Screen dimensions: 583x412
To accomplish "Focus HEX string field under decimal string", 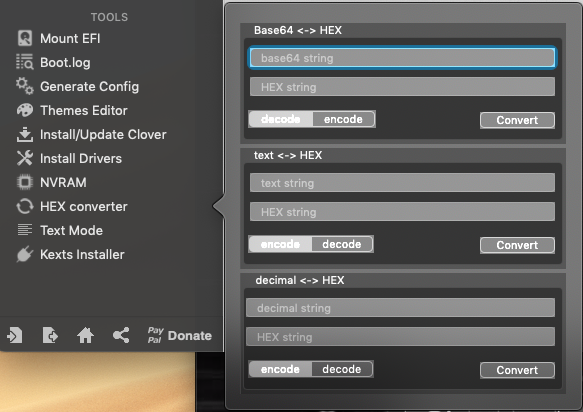I will coord(400,337).
